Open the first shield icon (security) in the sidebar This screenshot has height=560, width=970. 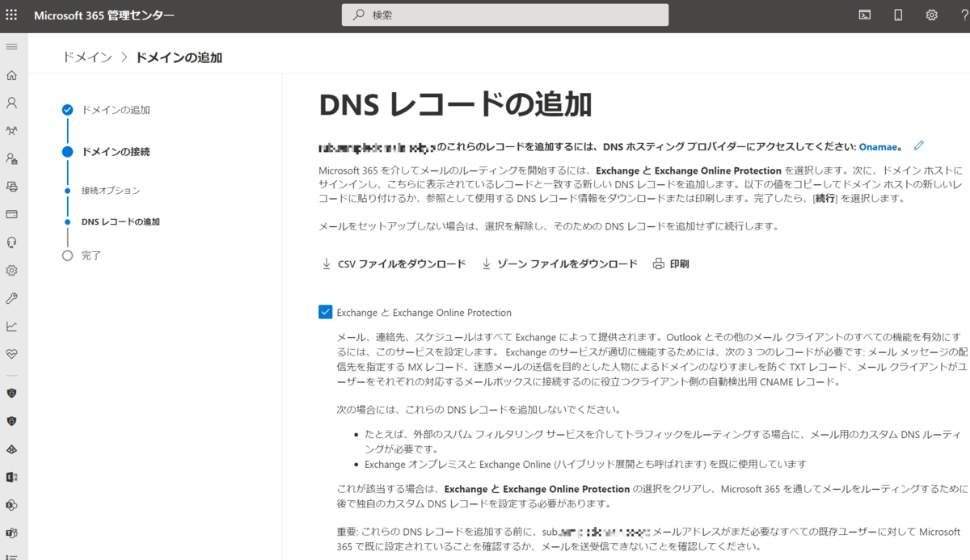(11, 393)
